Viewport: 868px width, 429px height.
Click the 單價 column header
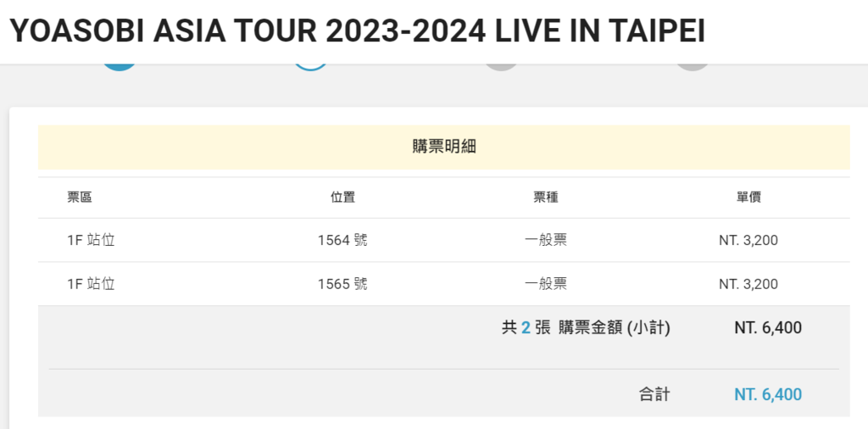[x=748, y=198]
